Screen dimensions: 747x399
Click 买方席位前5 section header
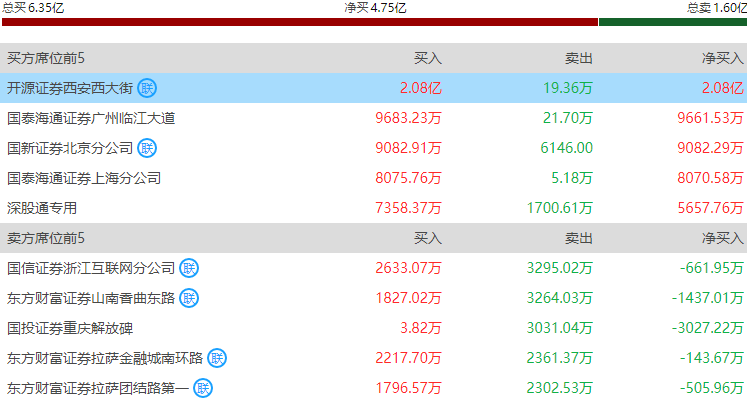[46, 58]
